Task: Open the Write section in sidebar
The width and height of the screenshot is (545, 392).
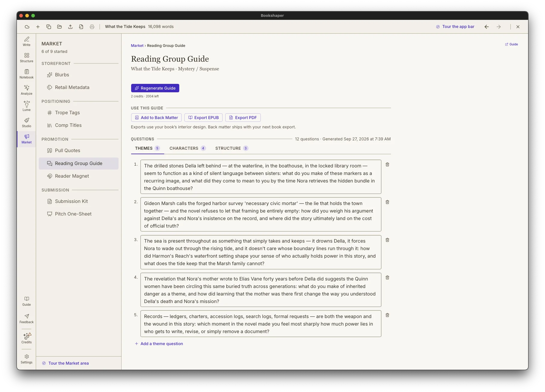Action: (26, 41)
